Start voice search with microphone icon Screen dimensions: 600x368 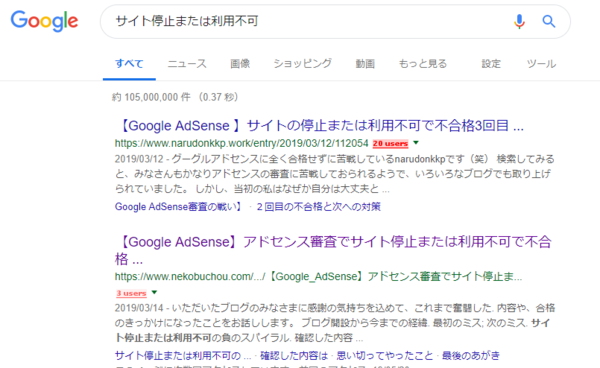point(519,21)
